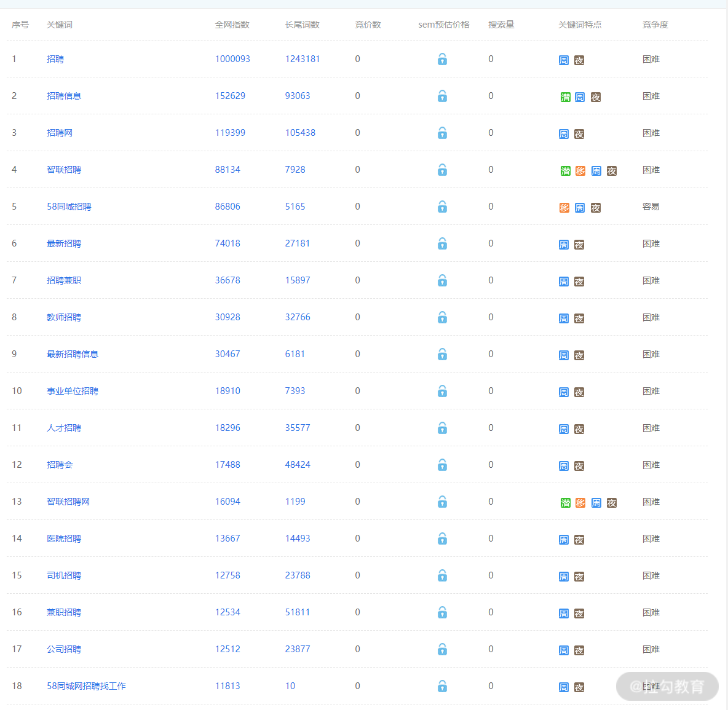The width and height of the screenshot is (728, 710).
Task: Click the index value 11813
Action: click(228, 686)
